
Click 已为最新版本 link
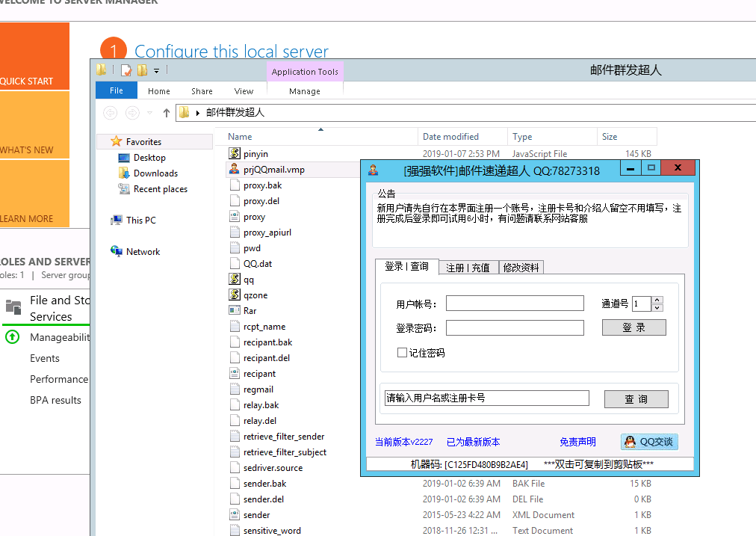(x=473, y=442)
